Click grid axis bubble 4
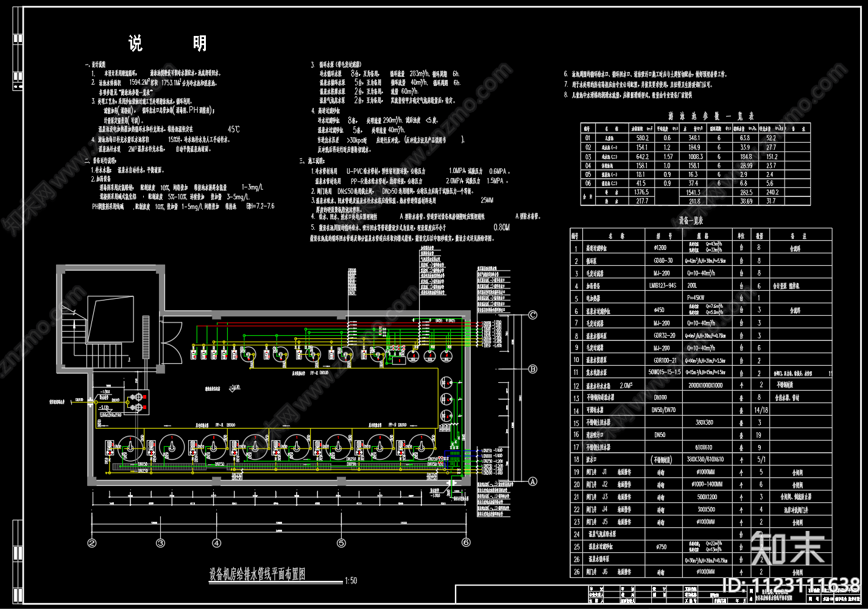Viewport: 868px width, 609px height. [216, 543]
